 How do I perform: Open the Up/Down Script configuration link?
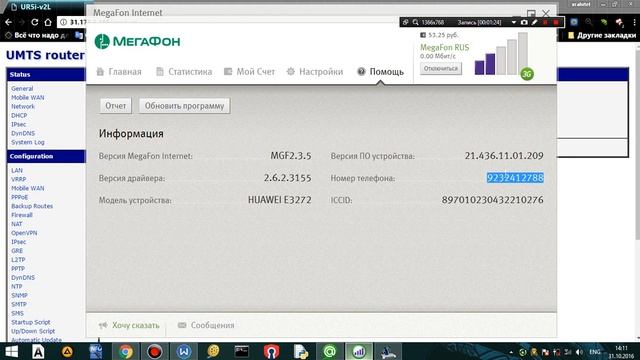(x=33, y=331)
